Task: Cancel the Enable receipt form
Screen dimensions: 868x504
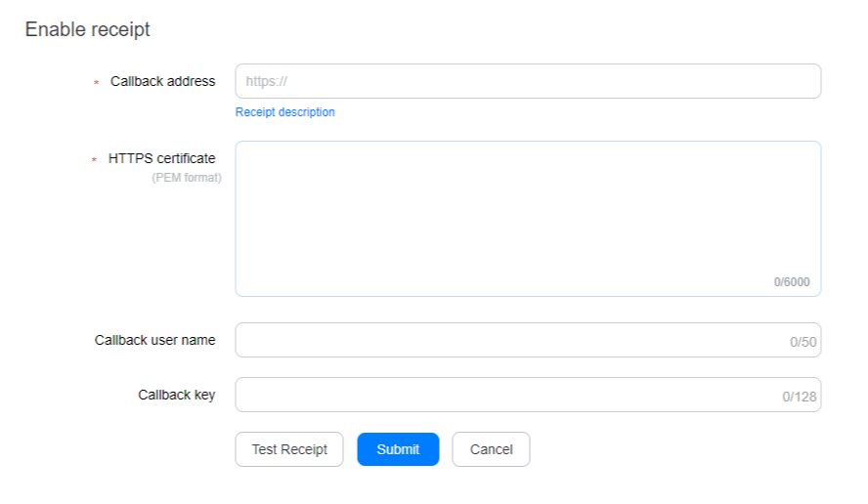Action: click(491, 449)
